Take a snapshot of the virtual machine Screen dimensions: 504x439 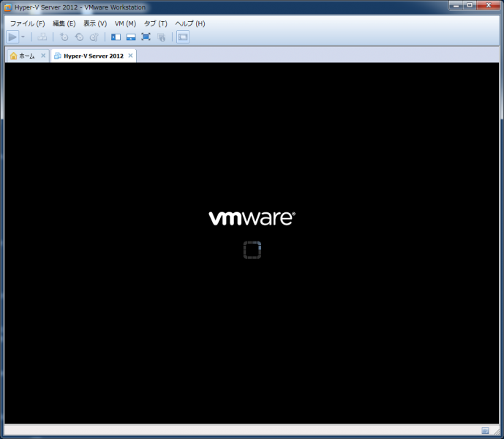64,37
